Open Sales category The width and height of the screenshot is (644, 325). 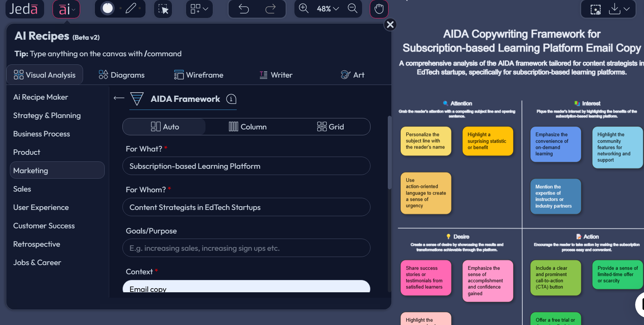(x=22, y=189)
